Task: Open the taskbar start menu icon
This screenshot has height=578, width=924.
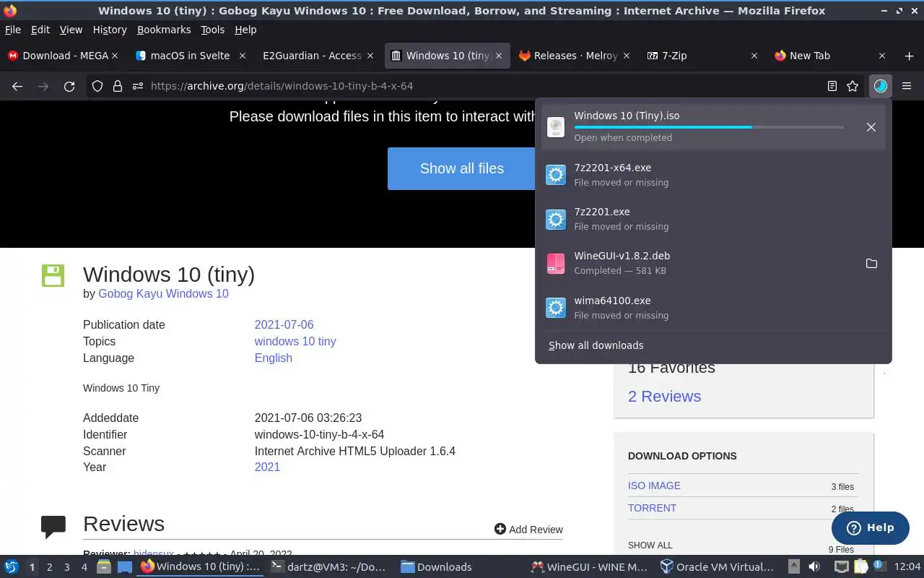Action: pos(12,567)
